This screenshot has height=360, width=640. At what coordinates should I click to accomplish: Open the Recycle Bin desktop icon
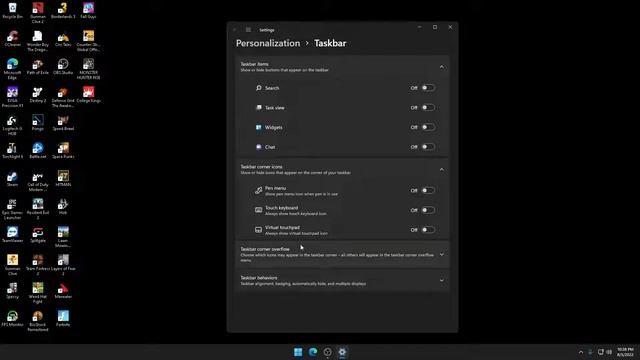[x=12, y=11]
